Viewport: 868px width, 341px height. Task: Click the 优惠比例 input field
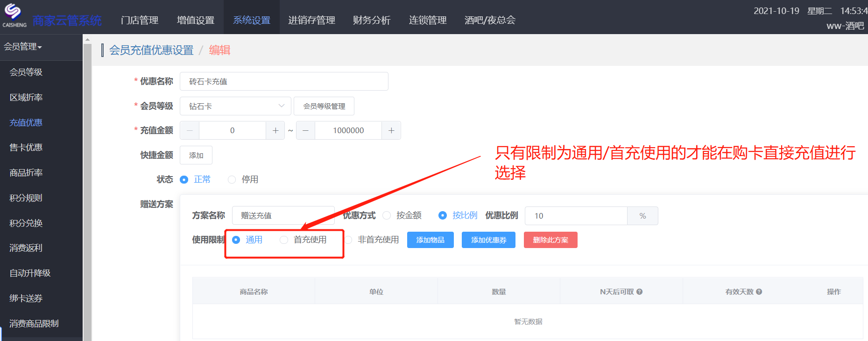pyautogui.click(x=576, y=215)
